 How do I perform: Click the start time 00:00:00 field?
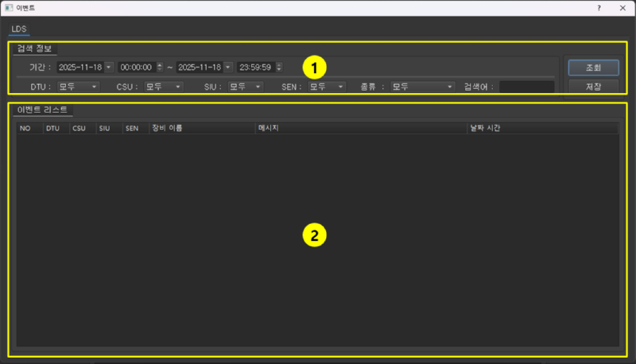coord(137,68)
